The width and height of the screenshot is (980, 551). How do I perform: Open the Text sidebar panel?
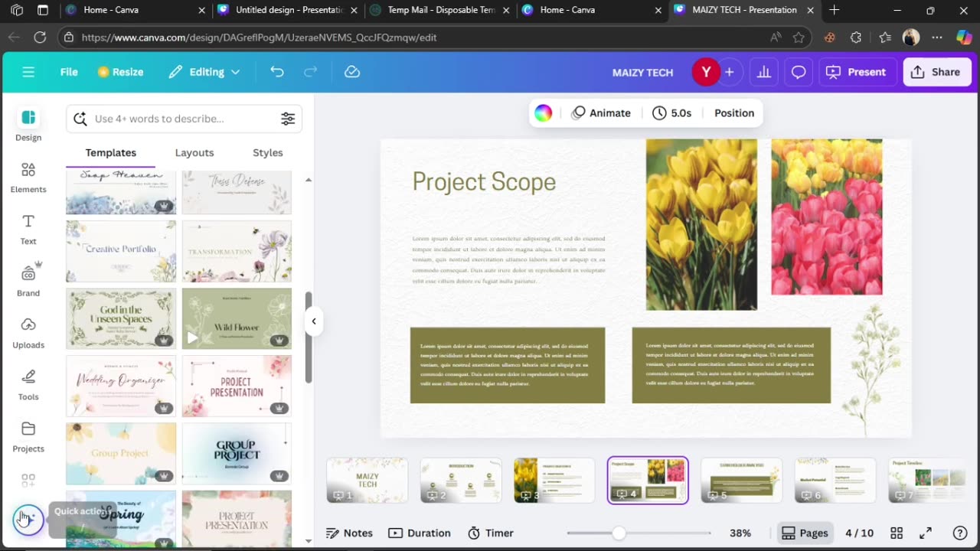click(28, 230)
